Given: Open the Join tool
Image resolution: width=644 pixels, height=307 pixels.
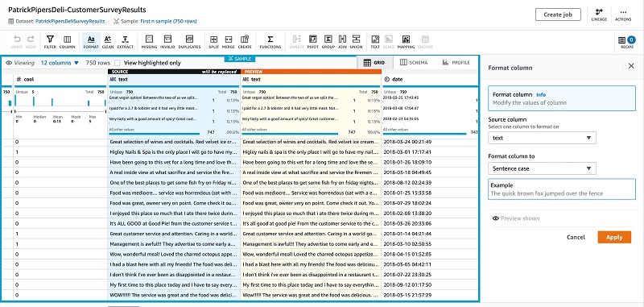Looking at the screenshot, I should 343,42.
